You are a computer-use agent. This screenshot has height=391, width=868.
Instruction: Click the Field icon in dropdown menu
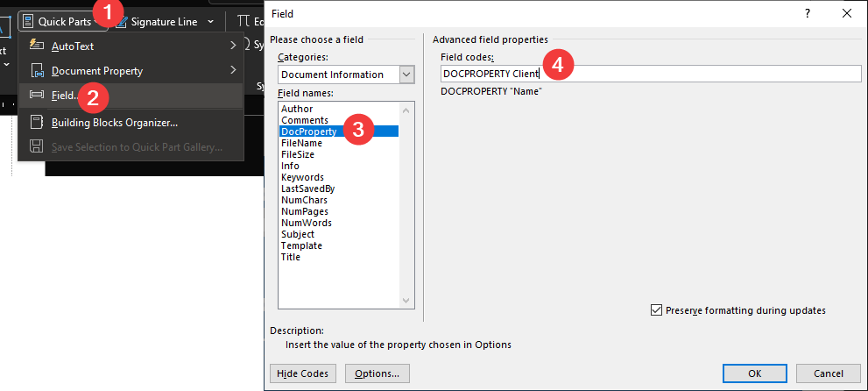37,96
